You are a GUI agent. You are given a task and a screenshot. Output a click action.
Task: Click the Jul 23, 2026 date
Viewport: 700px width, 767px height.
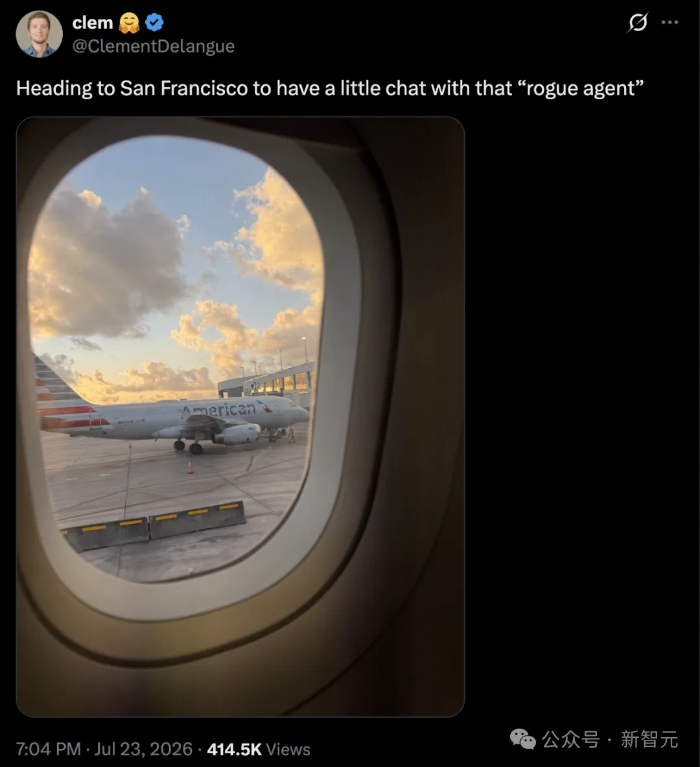pyautogui.click(x=143, y=749)
